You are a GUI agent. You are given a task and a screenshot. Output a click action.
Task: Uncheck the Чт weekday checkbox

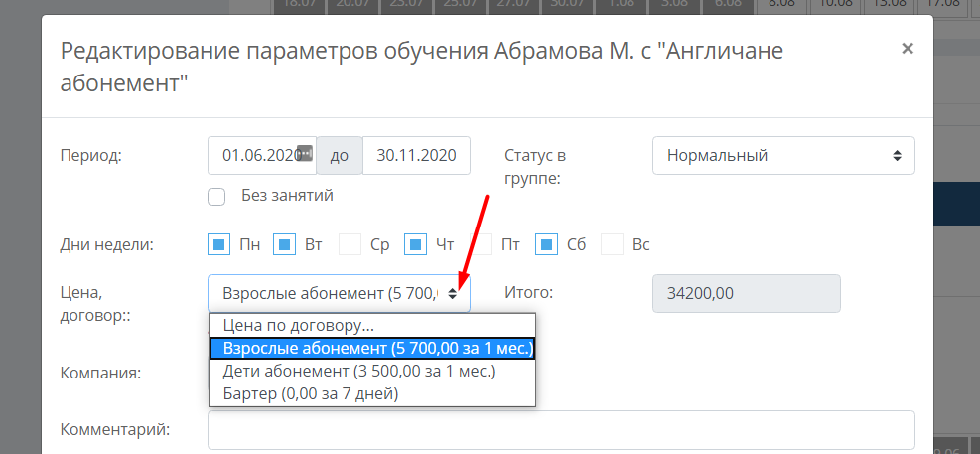click(x=416, y=244)
